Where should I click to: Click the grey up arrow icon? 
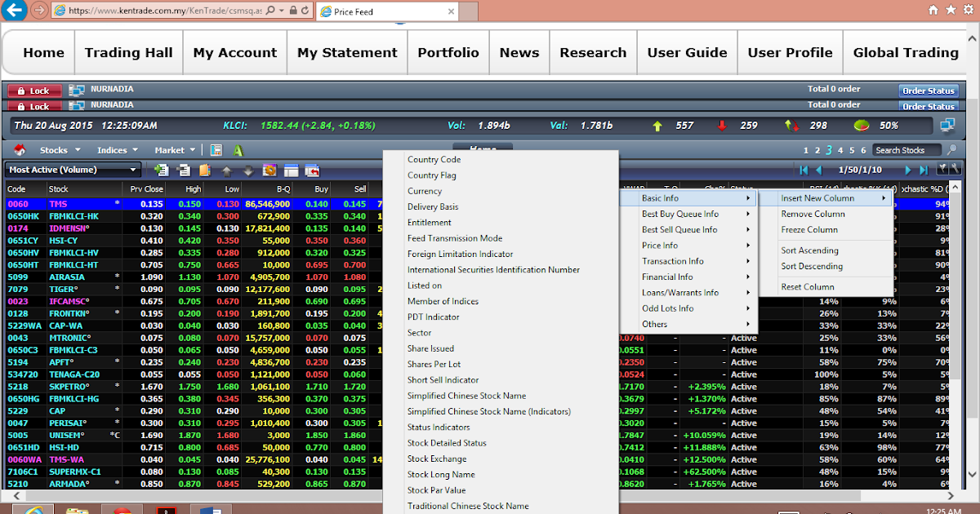[227, 171]
